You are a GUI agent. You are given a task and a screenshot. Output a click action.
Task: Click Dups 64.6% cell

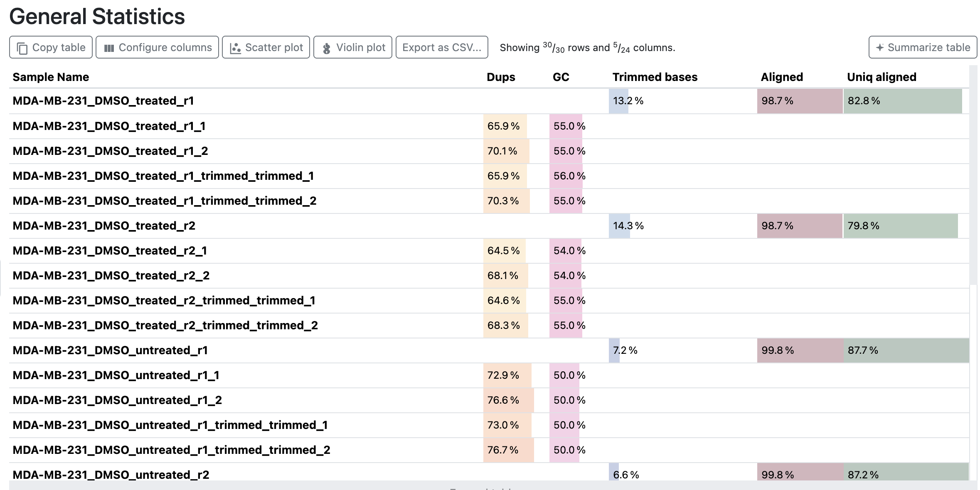point(515,301)
